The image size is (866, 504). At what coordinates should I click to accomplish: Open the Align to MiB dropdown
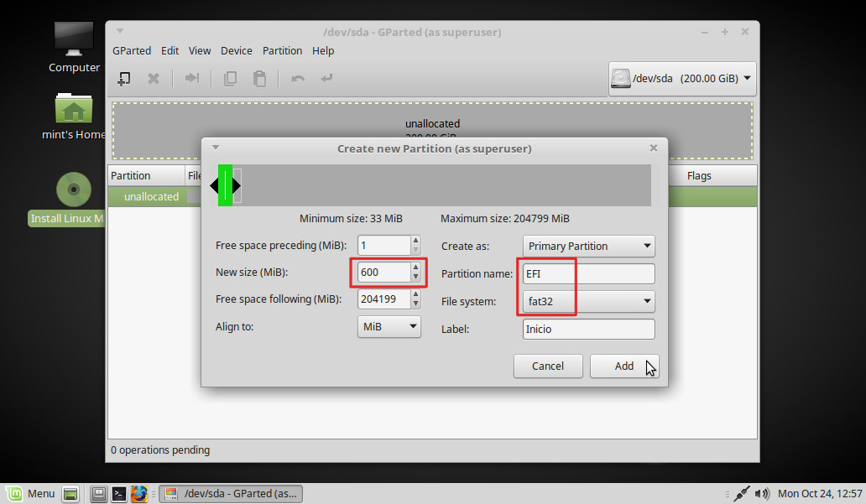point(389,326)
